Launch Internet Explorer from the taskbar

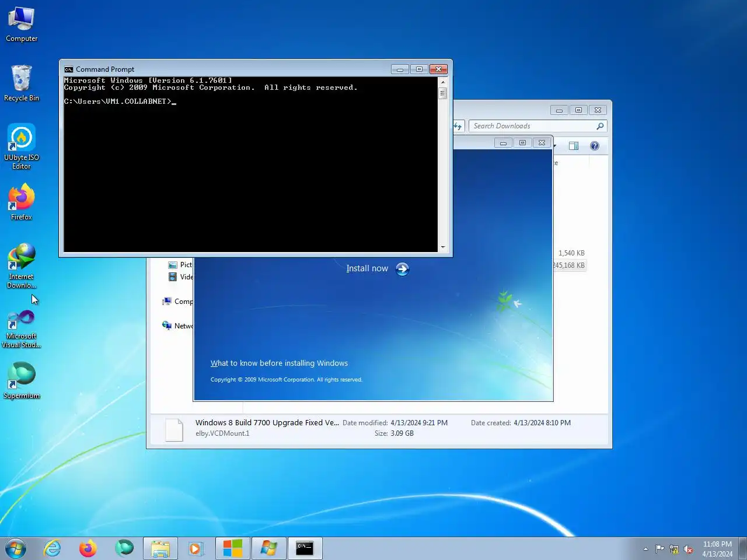tap(53, 548)
